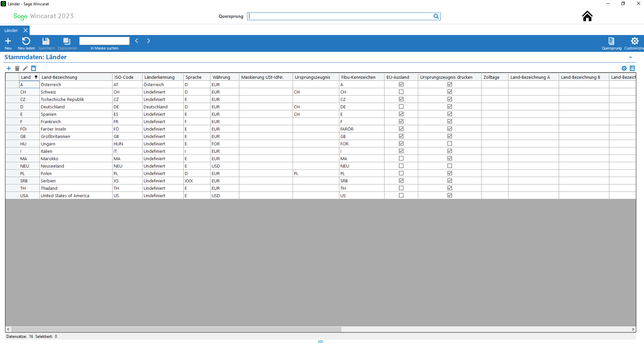
Task: Open the home screen house icon
Action: tap(587, 16)
